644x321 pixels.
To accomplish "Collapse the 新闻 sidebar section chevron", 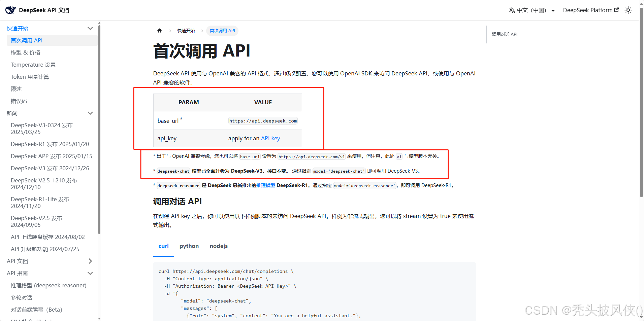I will [90, 113].
